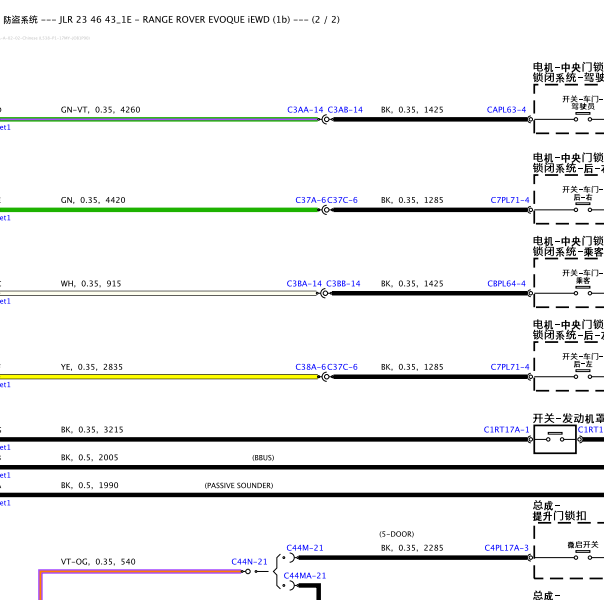Screen dimensions: 604x600
Task: Click the connector junction symbol at C38A-6
Action: click(325, 377)
